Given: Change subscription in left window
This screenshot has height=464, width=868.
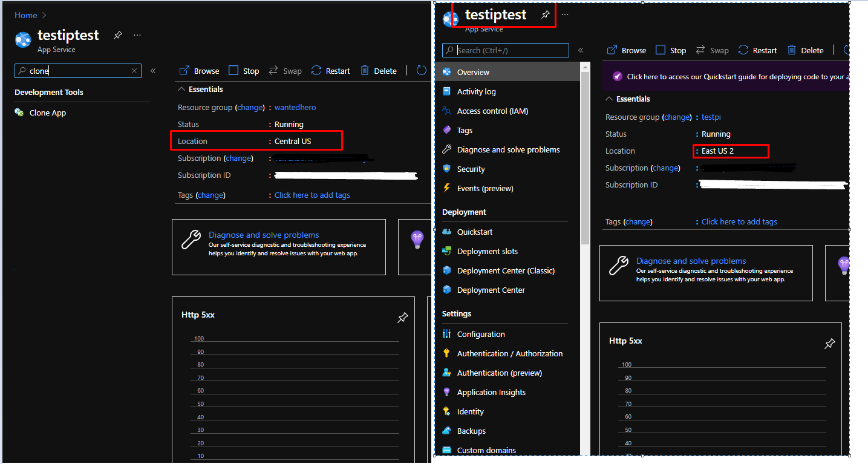Looking at the screenshot, I should (238, 158).
